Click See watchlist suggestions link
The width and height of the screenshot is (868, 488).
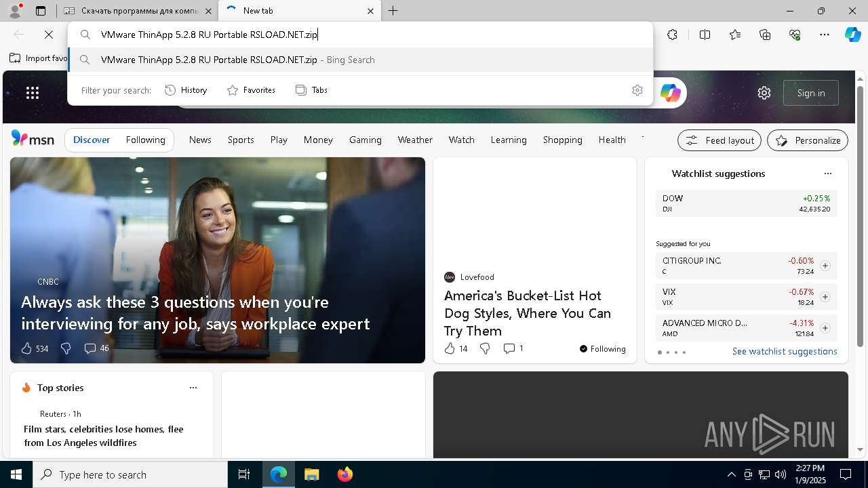tap(785, 351)
